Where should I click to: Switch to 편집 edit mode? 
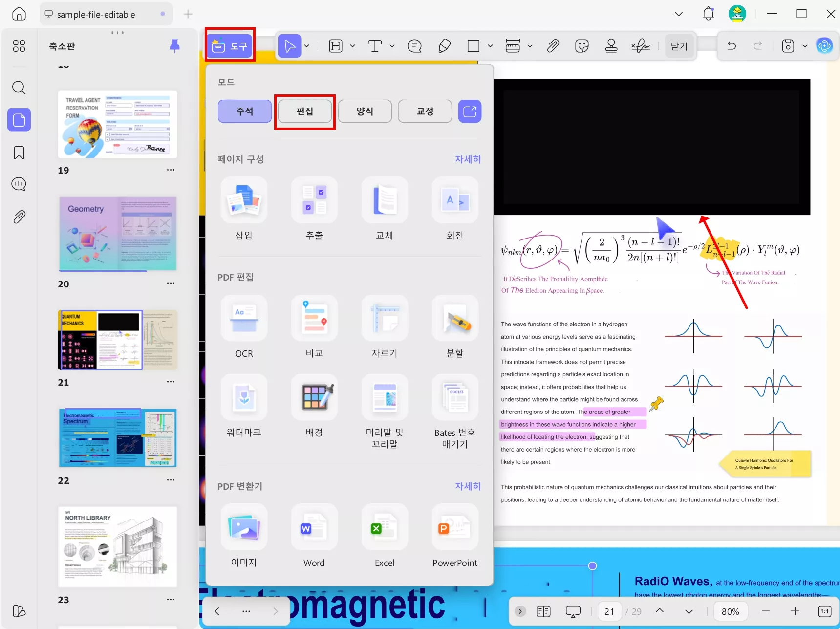click(305, 111)
